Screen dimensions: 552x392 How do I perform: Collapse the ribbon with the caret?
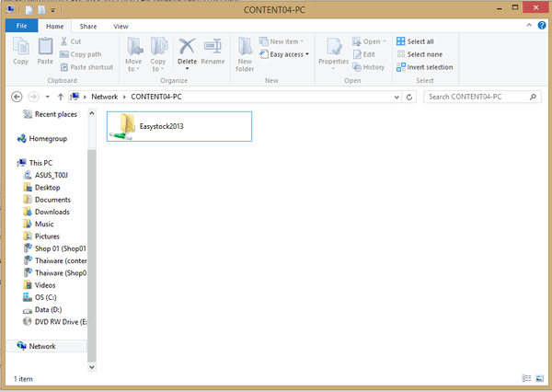point(529,25)
